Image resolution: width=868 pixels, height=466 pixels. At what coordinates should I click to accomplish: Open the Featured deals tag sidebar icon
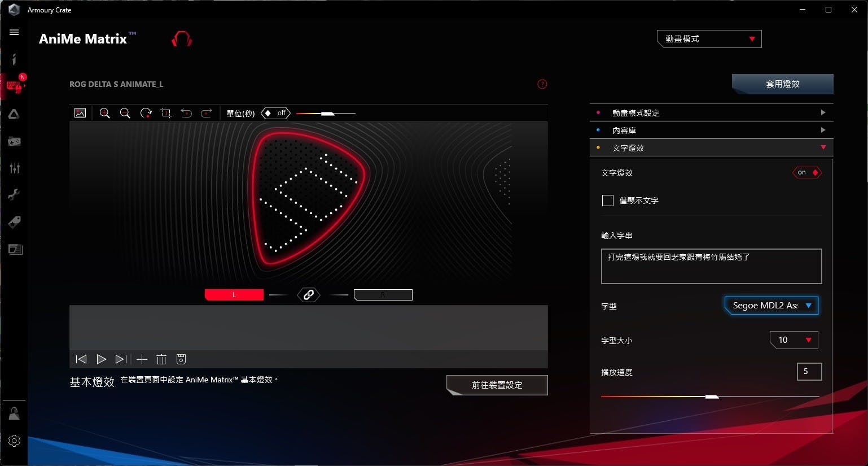coord(14,222)
